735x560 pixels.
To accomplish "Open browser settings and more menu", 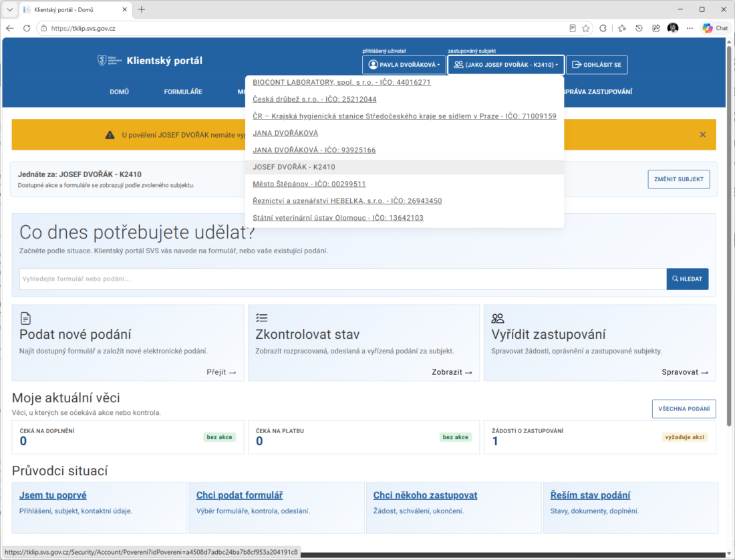I will 690,28.
